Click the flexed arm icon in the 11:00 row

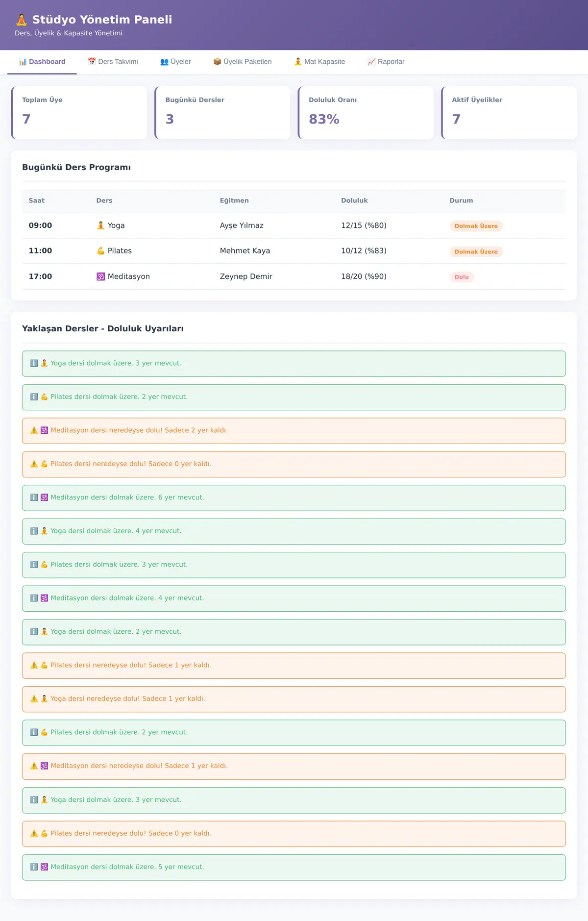101,251
